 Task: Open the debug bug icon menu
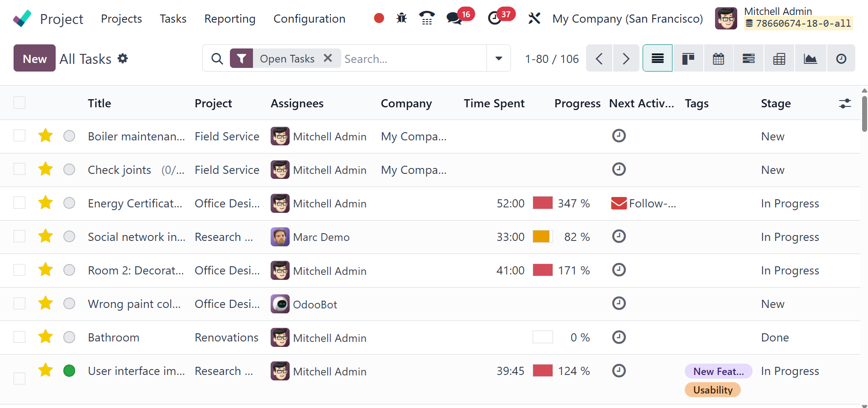pos(401,18)
